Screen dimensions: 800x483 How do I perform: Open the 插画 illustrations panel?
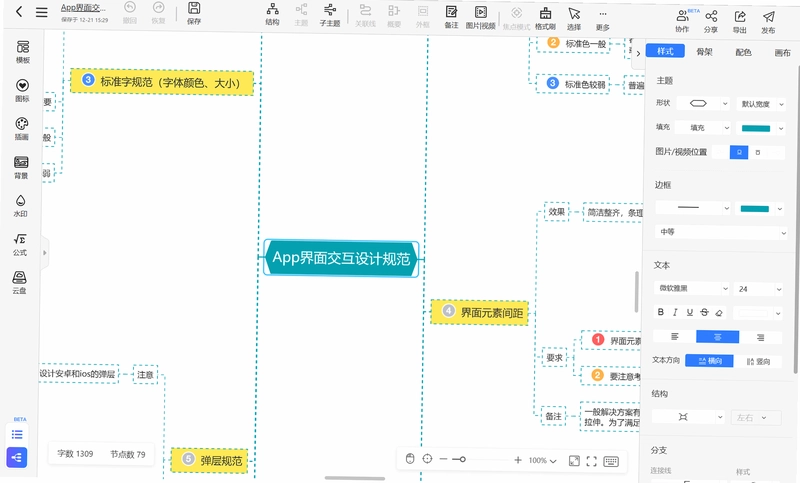pos(21,129)
